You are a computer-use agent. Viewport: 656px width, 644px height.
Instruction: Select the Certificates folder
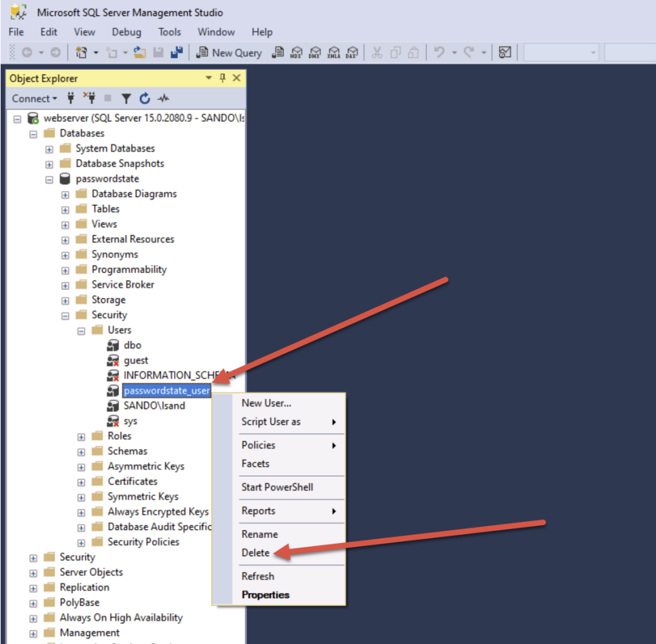tap(132, 481)
